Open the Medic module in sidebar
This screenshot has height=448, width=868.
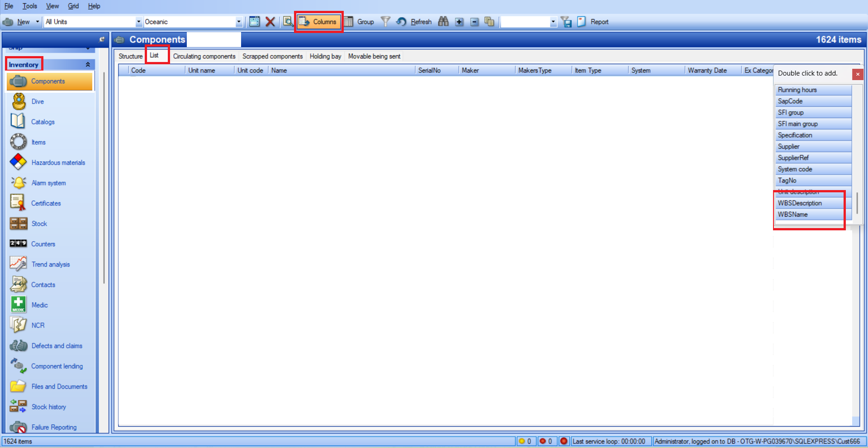(39, 305)
